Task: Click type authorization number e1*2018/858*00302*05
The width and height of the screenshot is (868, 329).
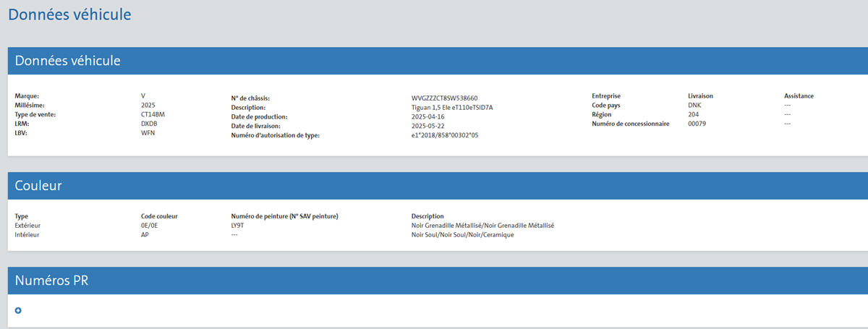Action: [445, 135]
